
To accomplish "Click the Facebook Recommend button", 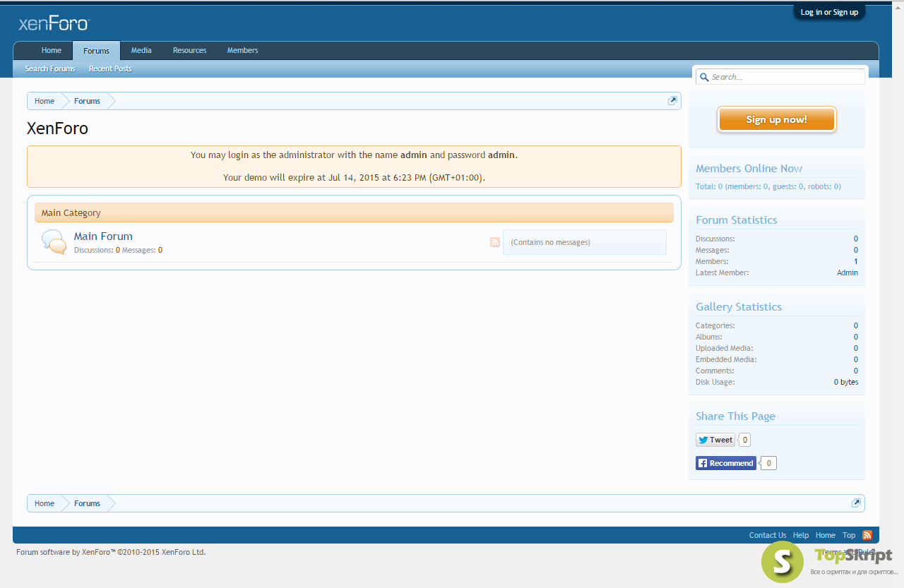I will click(x=726, y=463).
